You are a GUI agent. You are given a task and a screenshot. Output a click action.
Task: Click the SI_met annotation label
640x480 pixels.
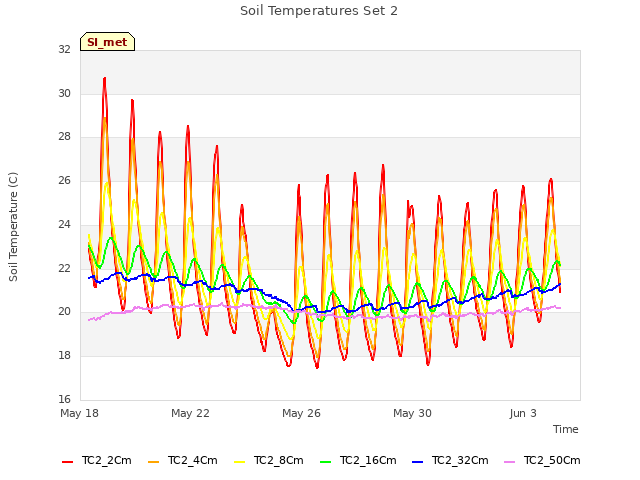[107, 42]
